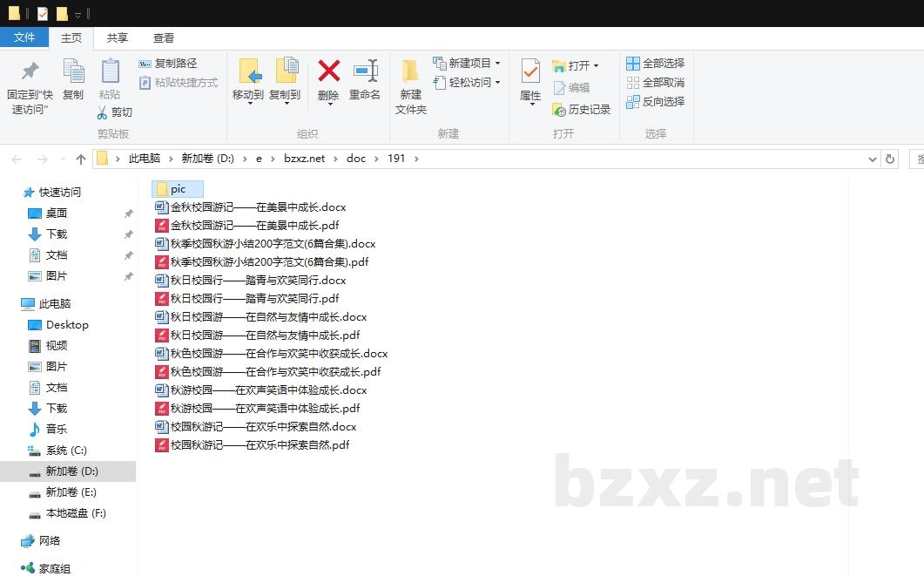
Task: Click the Rename icon in ribbon
Action: click(365, 72)
